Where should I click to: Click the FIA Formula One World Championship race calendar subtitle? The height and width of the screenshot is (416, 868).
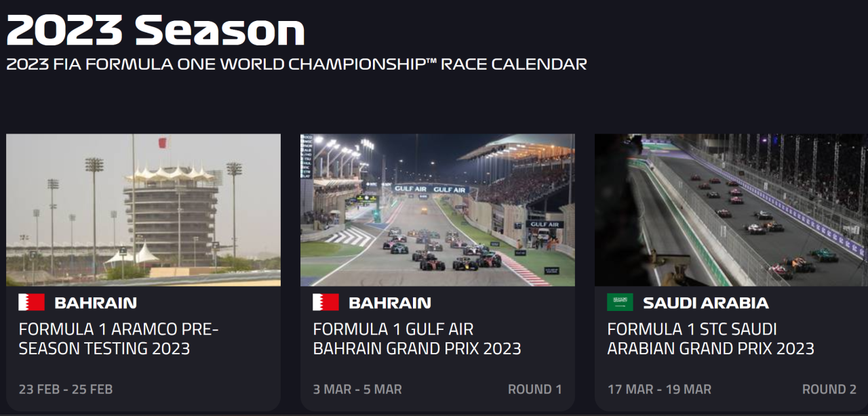(x=296, y=64)
